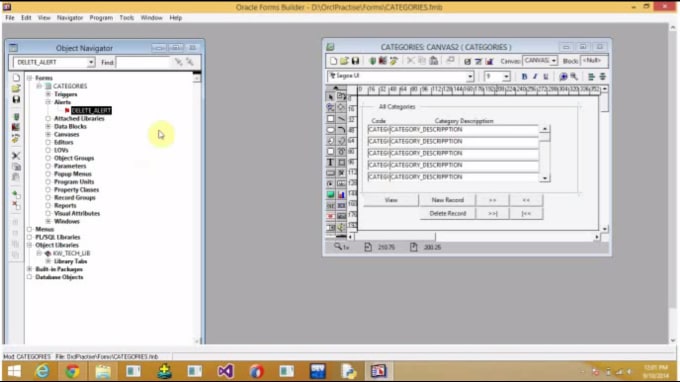This screenshot has width=680, height=382.
Task: Toggle Italic formatting in layout editor
Action: [x=535, y=77]
